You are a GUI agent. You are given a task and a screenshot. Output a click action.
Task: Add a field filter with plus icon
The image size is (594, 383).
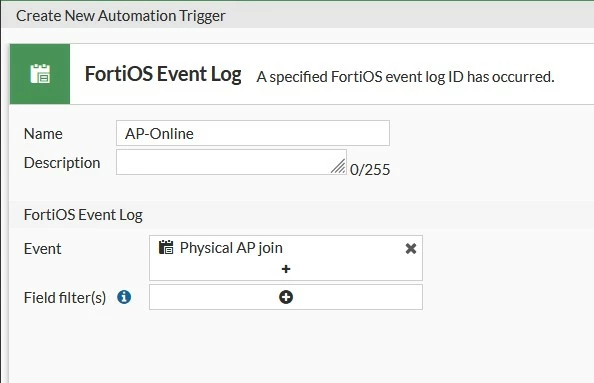click(x=286, y=297)
